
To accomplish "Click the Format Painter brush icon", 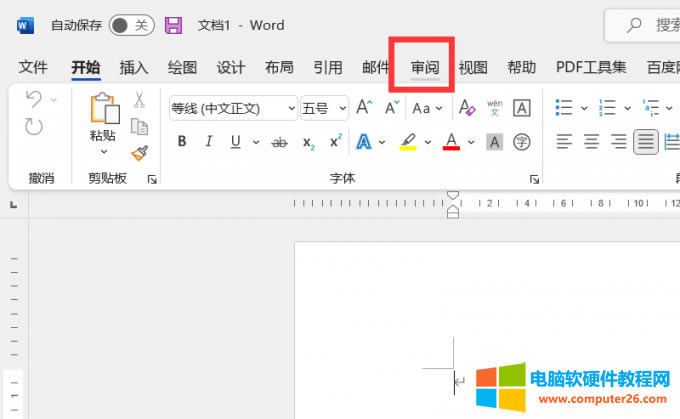I will tap(139, 153).
